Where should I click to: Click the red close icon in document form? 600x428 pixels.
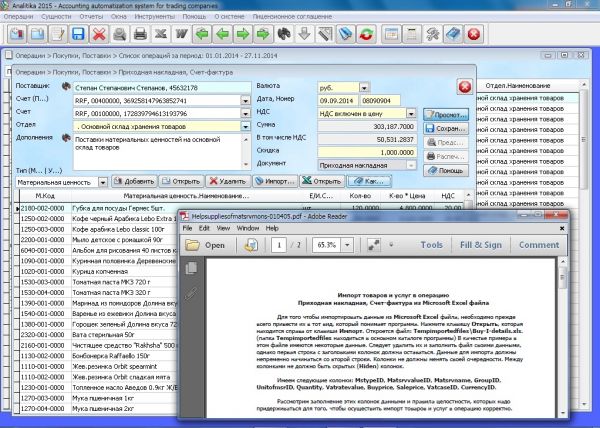tap(464, 88)
